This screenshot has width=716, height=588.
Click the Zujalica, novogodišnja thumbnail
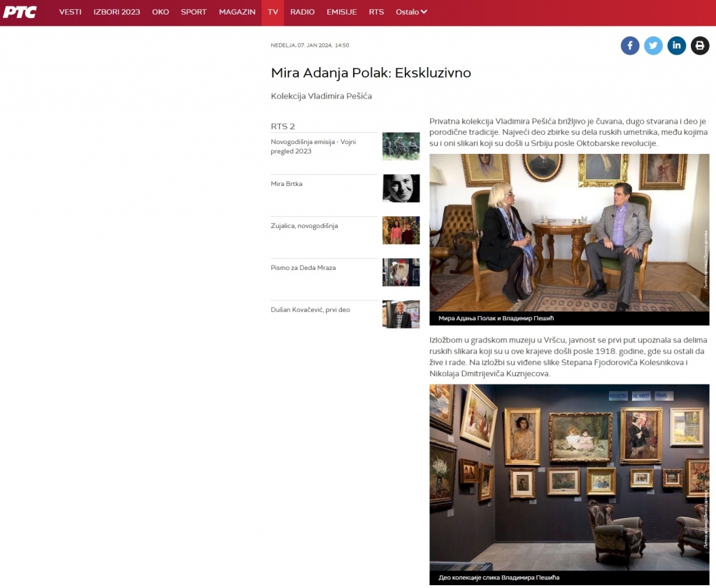[x=401, y=230]
